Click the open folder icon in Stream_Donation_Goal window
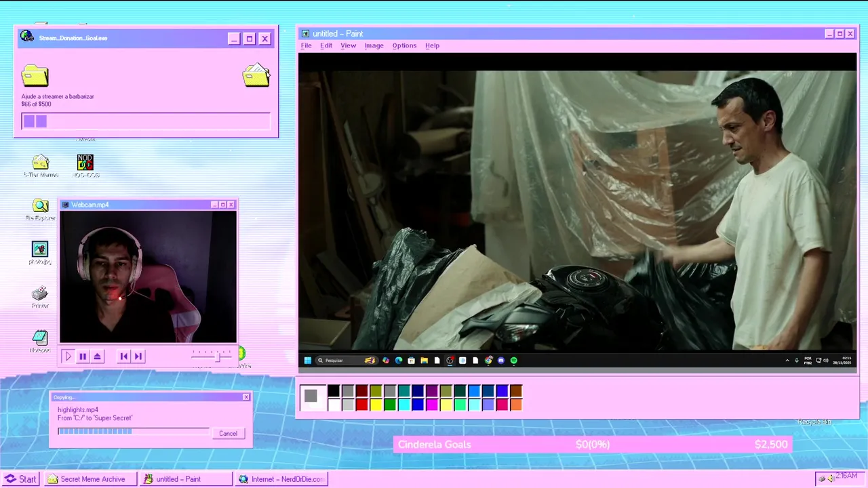The height and width of the screenshot is (488, 868). pos(256,75)
